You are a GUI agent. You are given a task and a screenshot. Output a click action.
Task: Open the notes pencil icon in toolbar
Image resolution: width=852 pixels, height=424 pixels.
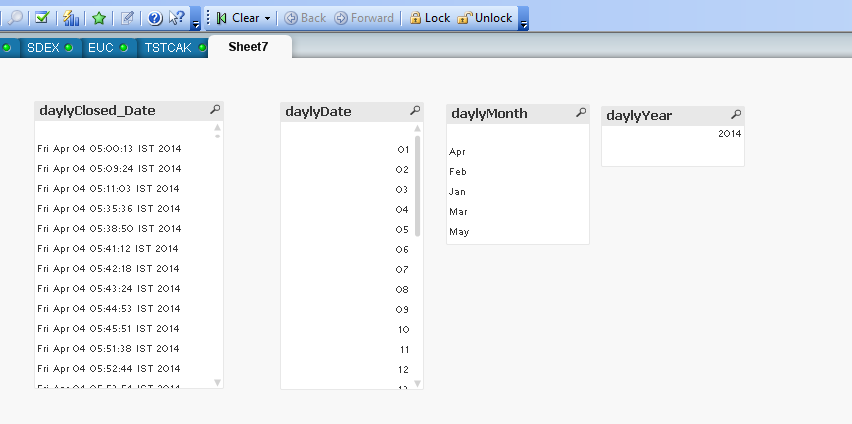point(127,18)
